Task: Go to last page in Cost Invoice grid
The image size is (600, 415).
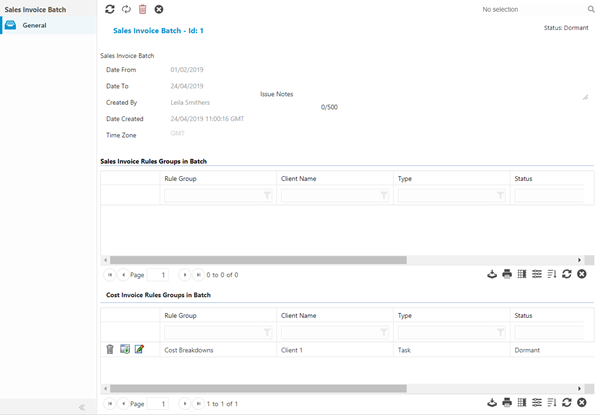Action: coord(198,403)
